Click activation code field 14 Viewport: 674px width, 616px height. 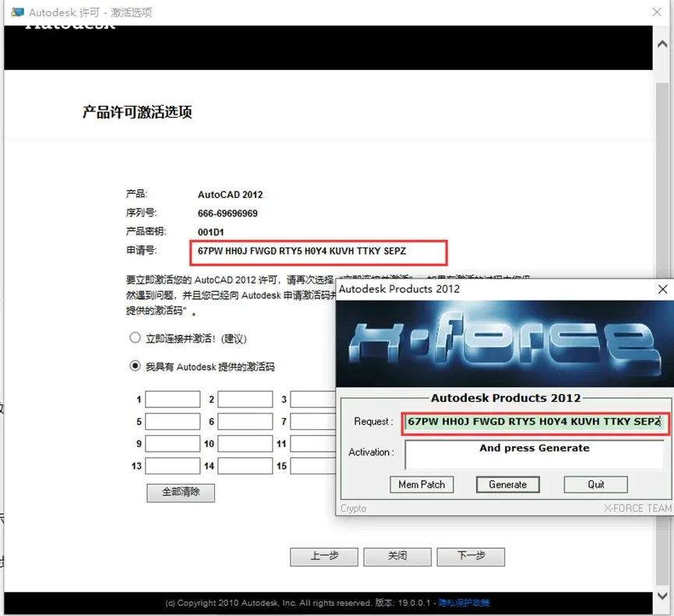[245, 466]
